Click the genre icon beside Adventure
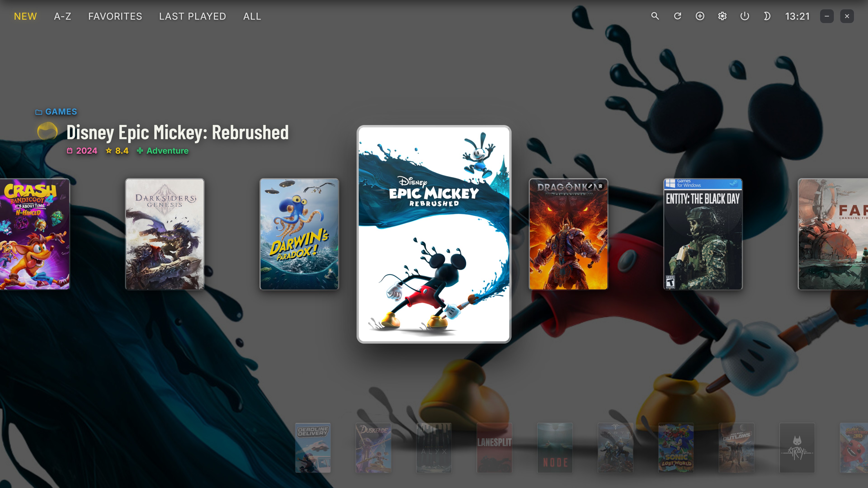868x488 pixels. tap(140, 150)
